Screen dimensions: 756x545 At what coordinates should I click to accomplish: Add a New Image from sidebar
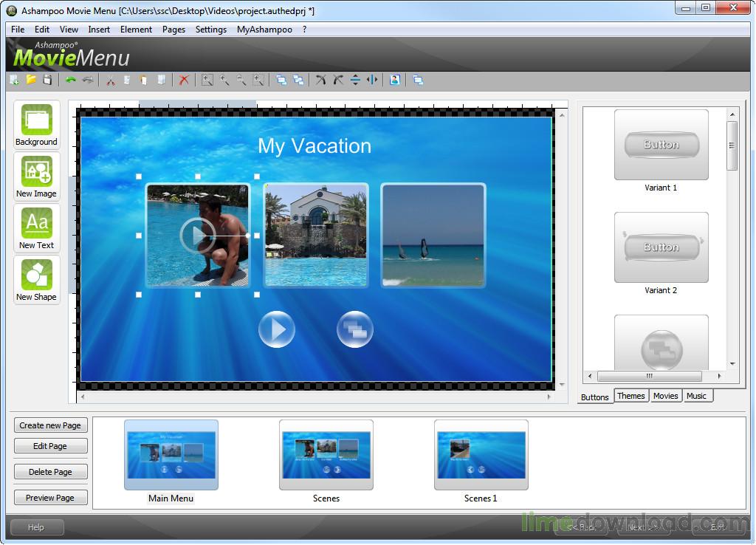[x=37, y=177]
